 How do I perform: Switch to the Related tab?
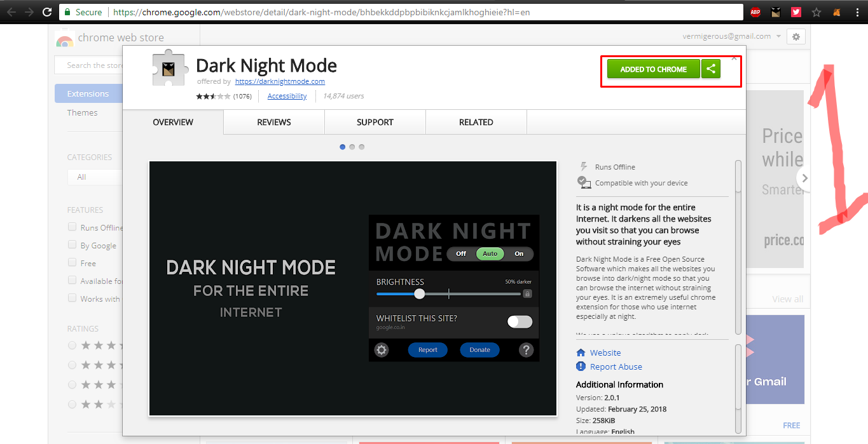476,122
